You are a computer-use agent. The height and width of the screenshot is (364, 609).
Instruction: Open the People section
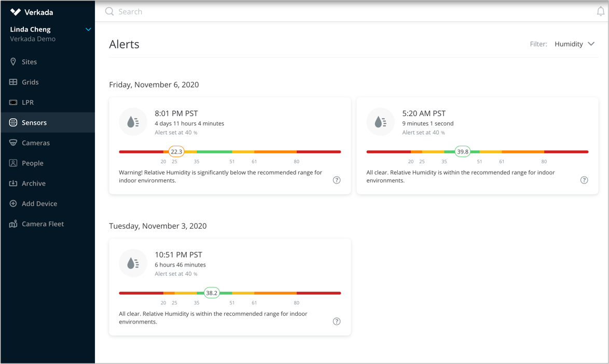coord(31,163)
